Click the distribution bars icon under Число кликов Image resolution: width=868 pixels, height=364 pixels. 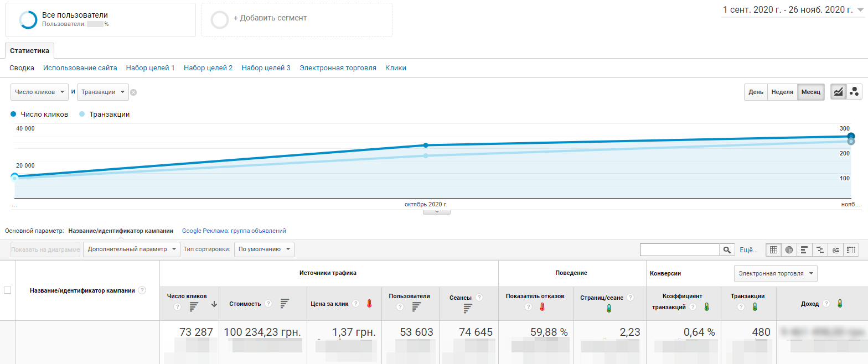(194, 306)
